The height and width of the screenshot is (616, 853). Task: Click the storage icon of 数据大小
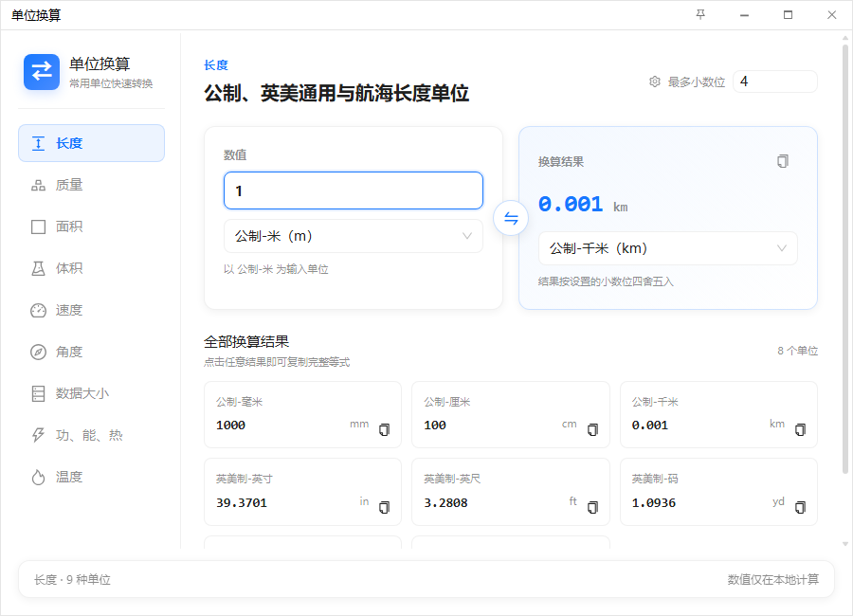[x=38, y=393]
